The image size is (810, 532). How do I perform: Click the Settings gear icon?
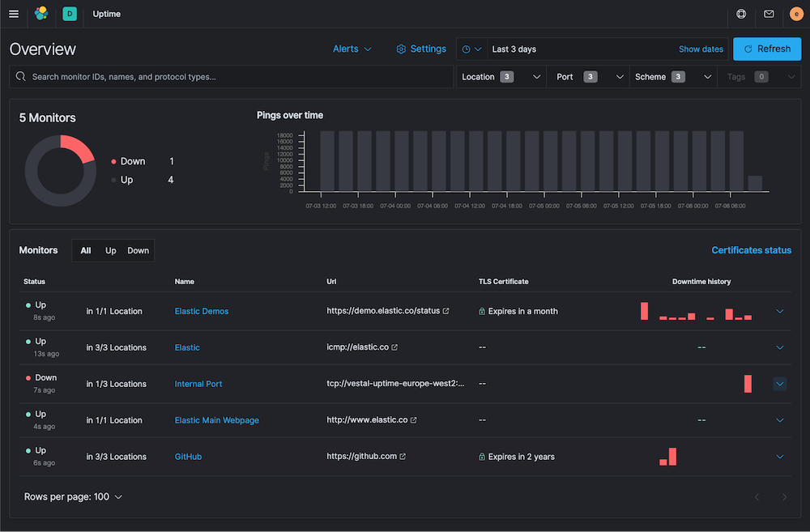point(401,49)
